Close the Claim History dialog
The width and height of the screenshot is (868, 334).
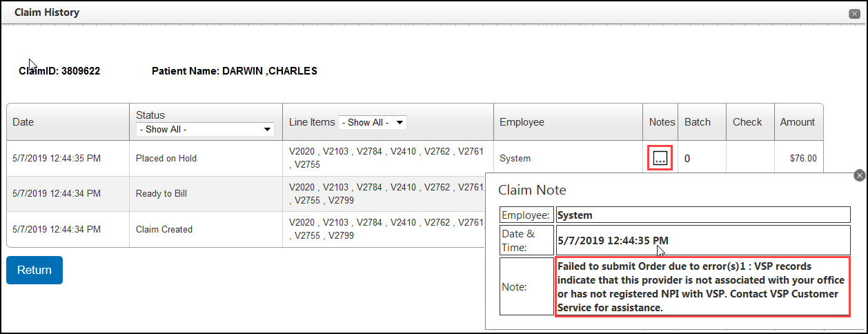coord(854,13)
